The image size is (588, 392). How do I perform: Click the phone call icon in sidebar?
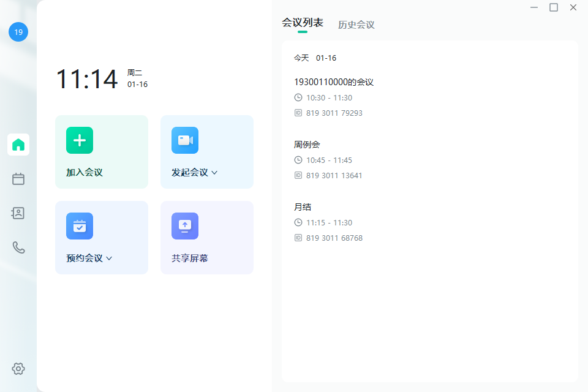click(x=18, y=247)
